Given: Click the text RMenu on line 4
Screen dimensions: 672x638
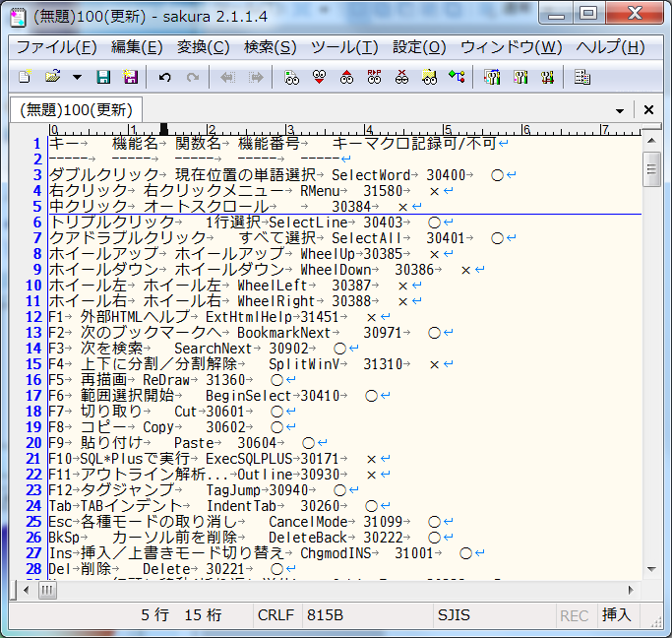Looking at the screenshot, I should (x=320, y=191).
